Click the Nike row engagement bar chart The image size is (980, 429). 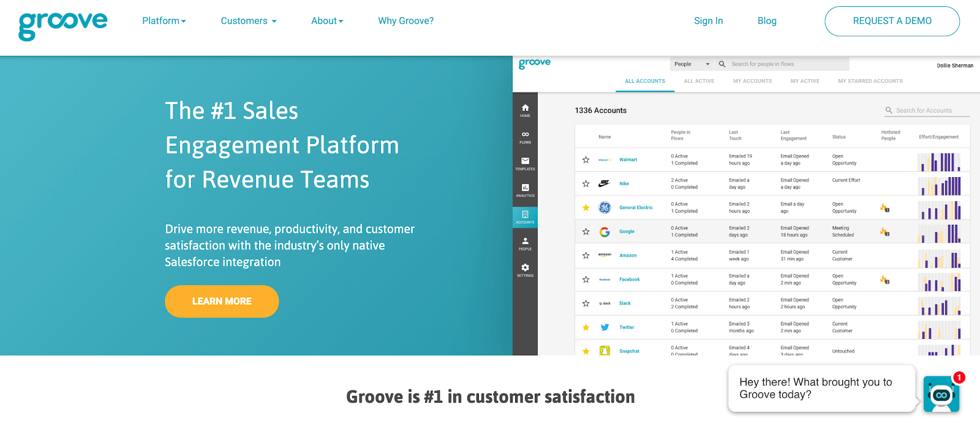point(940,186)
